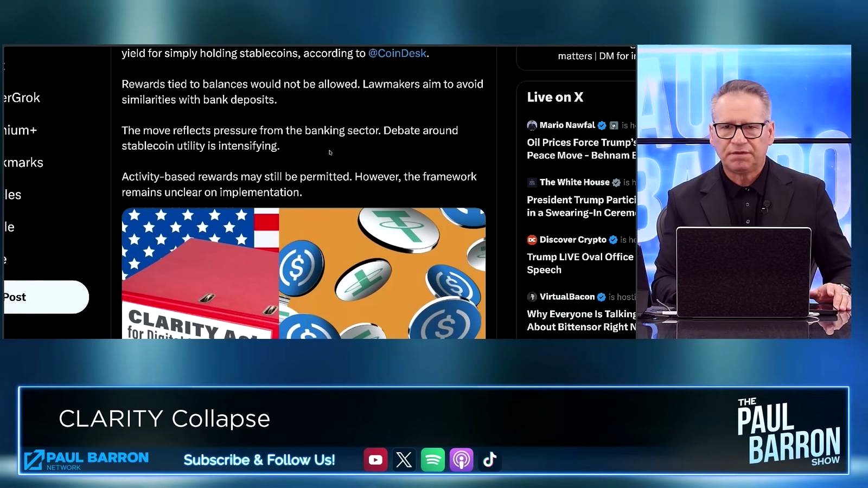Click the 'CLARITY Collapse' title text
868x488 pixels.
tap(164, 419)
